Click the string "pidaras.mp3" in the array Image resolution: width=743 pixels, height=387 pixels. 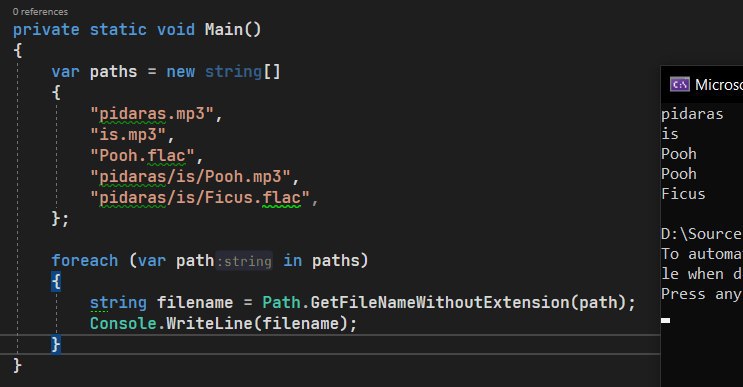[152, 114]
